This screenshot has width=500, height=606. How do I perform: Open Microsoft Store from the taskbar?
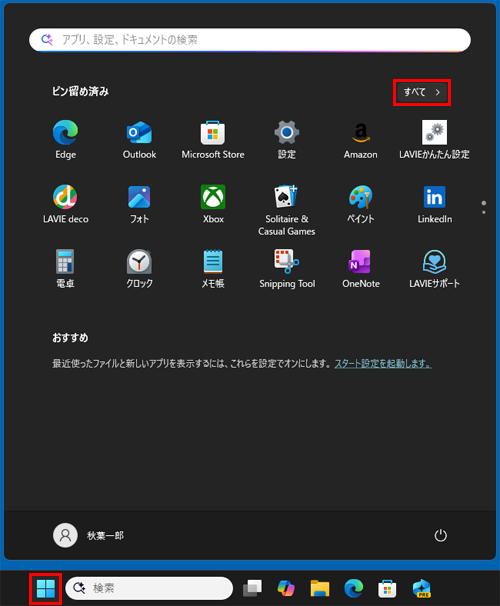387,588
